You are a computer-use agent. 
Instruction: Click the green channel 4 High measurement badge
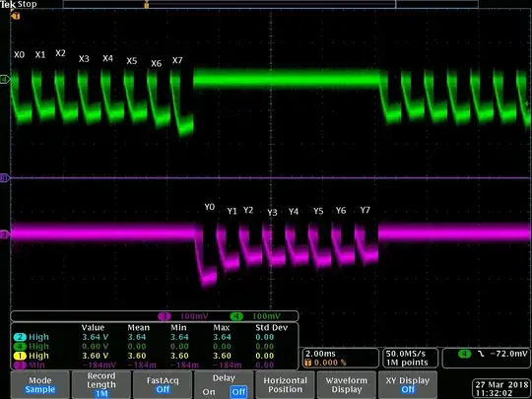click(x=20, y=347)
